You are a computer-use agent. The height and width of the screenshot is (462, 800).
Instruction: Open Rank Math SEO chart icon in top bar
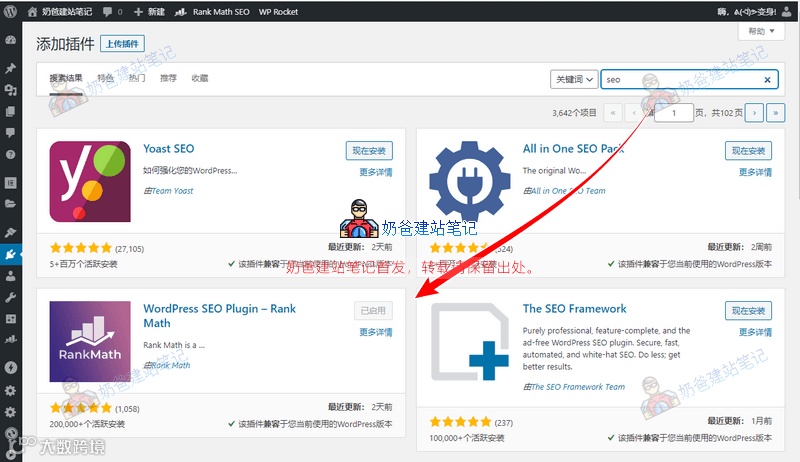click(x=180, y=12)
